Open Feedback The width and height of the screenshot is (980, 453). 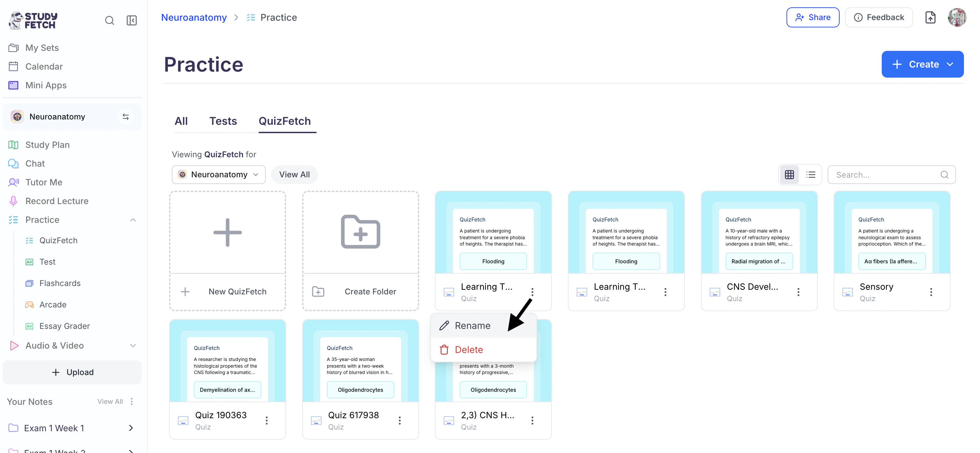tap(879, 17)
